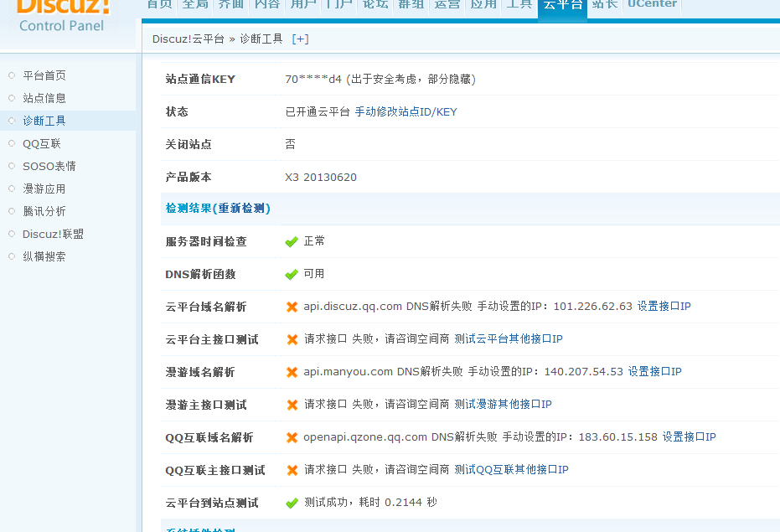Screen dimensions: 780x532
Task: Switch to 工具 top tab
Action: pyautogui.click(x=519, y=6)
